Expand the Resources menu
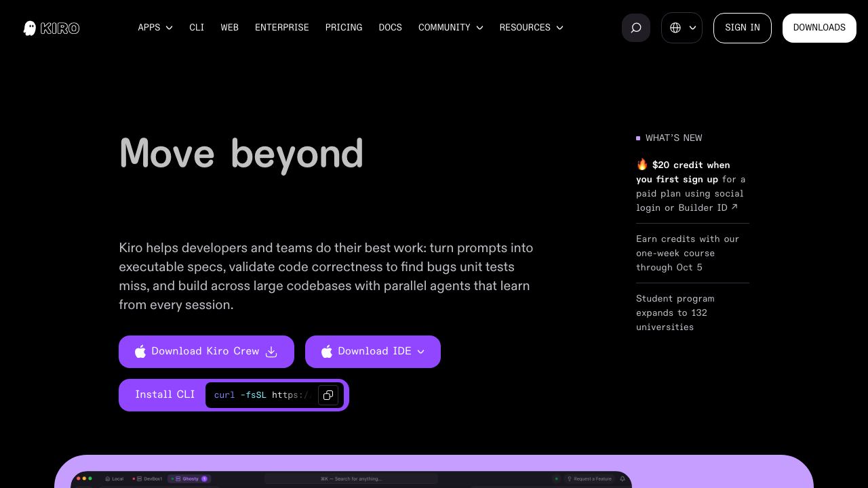 point(532,28)
